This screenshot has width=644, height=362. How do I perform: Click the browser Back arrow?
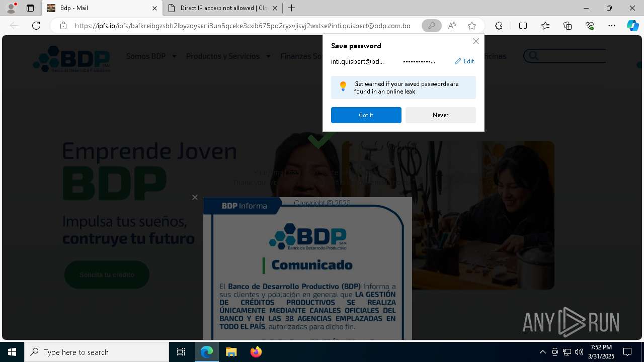click(14, 26)
